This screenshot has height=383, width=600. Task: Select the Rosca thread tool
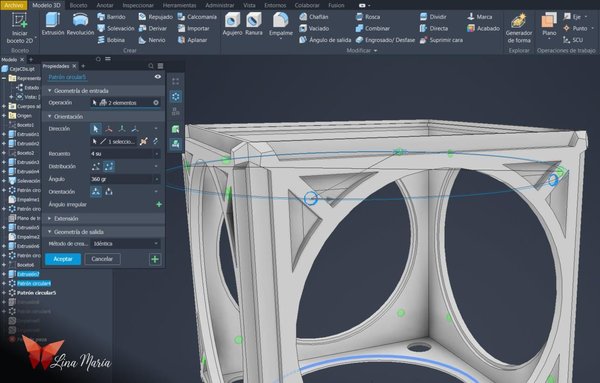368,17
